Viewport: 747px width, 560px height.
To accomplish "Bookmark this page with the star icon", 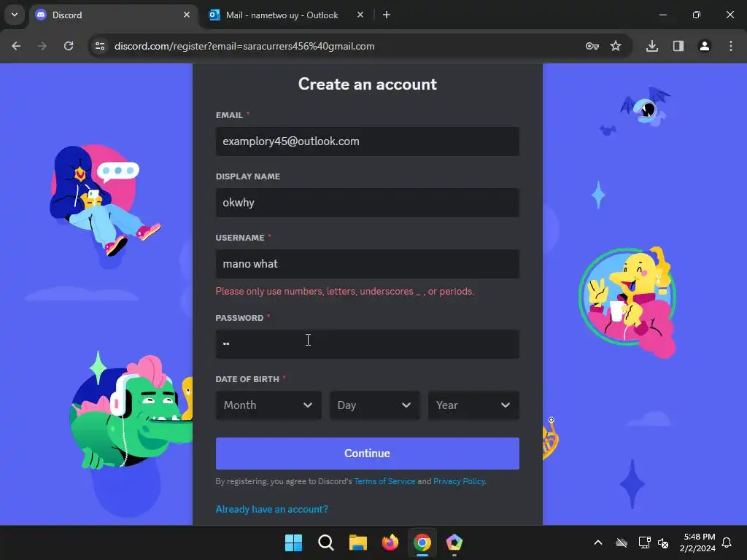I will coord(616,46).
